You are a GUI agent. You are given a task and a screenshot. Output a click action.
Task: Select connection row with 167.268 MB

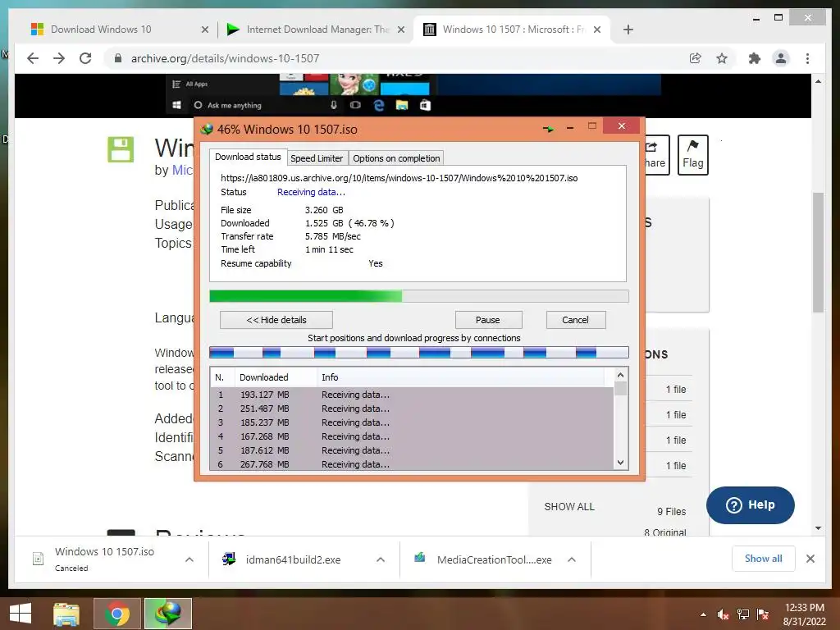point(412,436)
